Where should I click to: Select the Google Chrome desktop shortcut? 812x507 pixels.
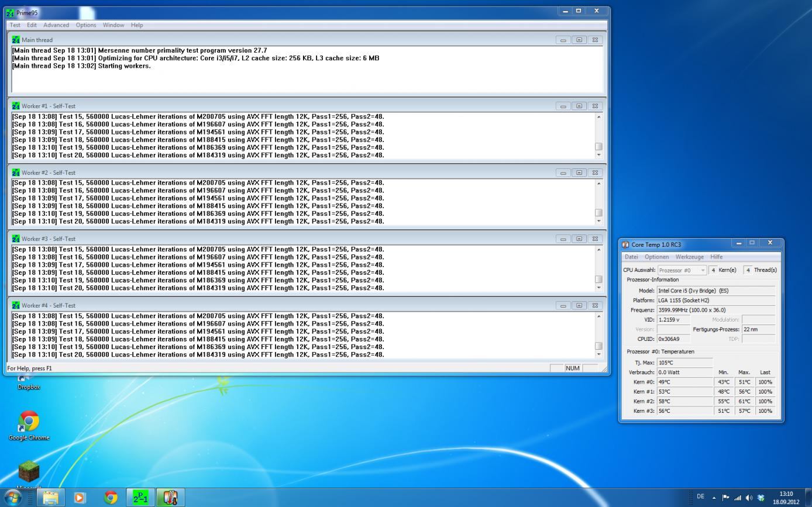point(29,426)
